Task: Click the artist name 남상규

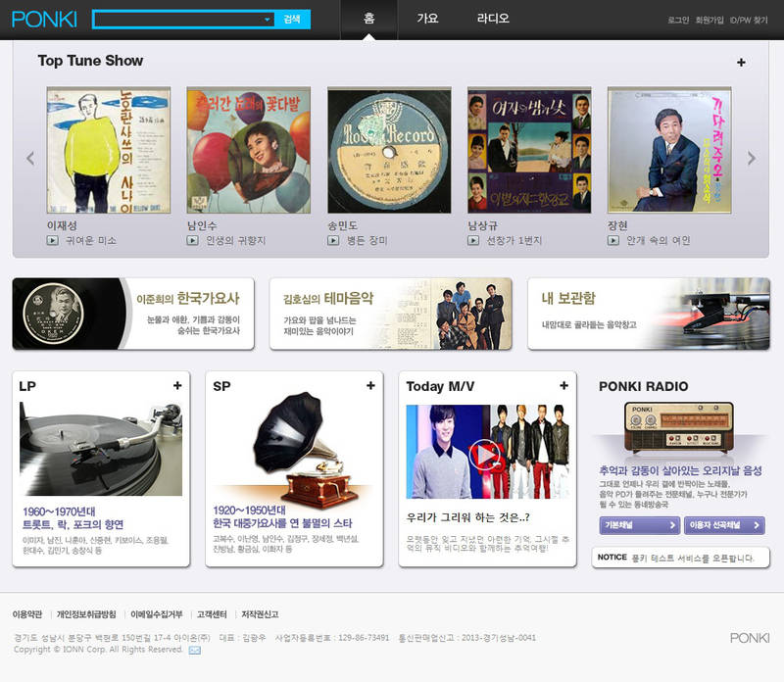Action: 482,225
